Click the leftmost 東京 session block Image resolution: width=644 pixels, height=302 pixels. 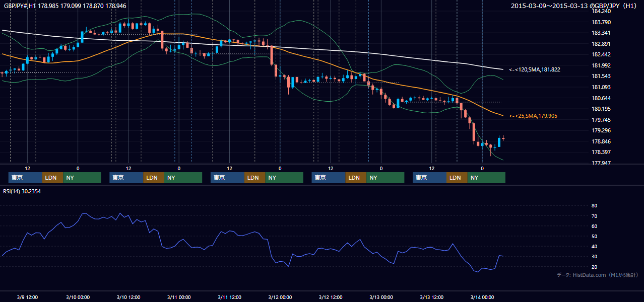pos(25,178)
